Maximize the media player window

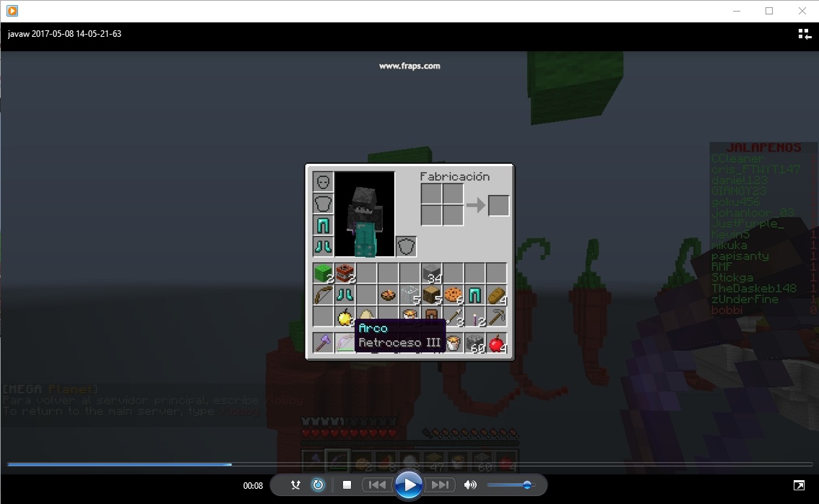(769, 11)
